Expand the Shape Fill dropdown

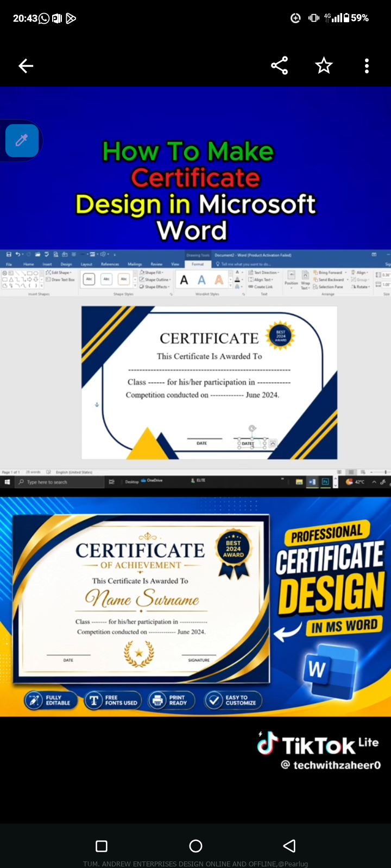tap(152, 272)
